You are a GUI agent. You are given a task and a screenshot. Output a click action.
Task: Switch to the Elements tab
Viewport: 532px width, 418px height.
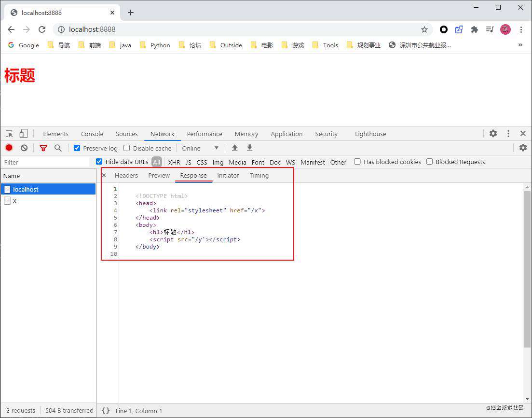[55, 134]
